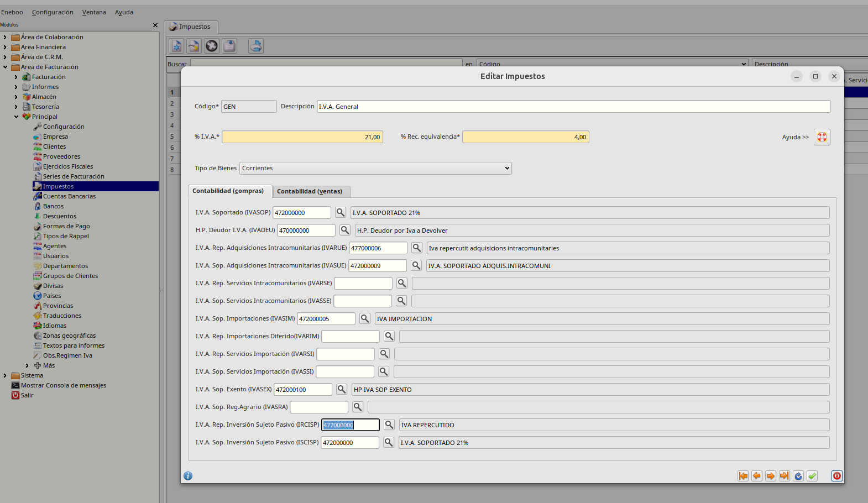The width and height of the screenshot is (868, 503).
Task: Search account for IVASSE field
Action: coord(401,301)
